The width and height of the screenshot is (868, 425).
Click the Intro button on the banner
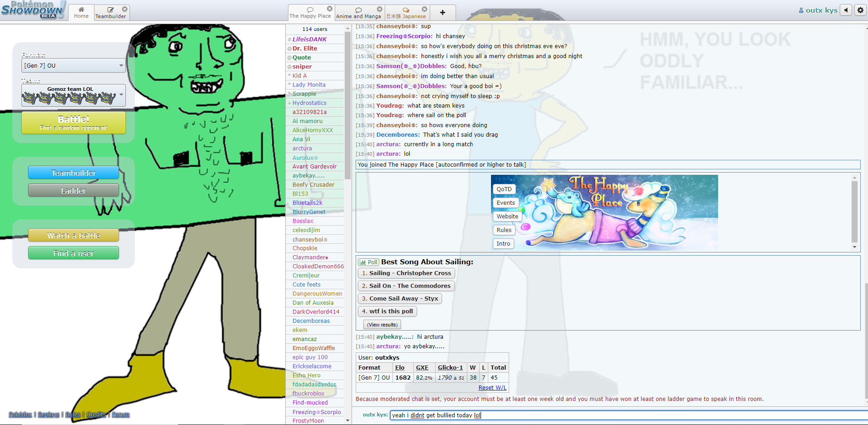pyautogui.click(x=503, y=243)
